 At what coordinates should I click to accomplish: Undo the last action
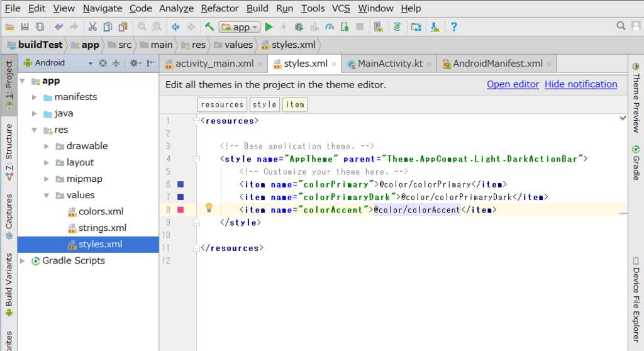[58, 27]
